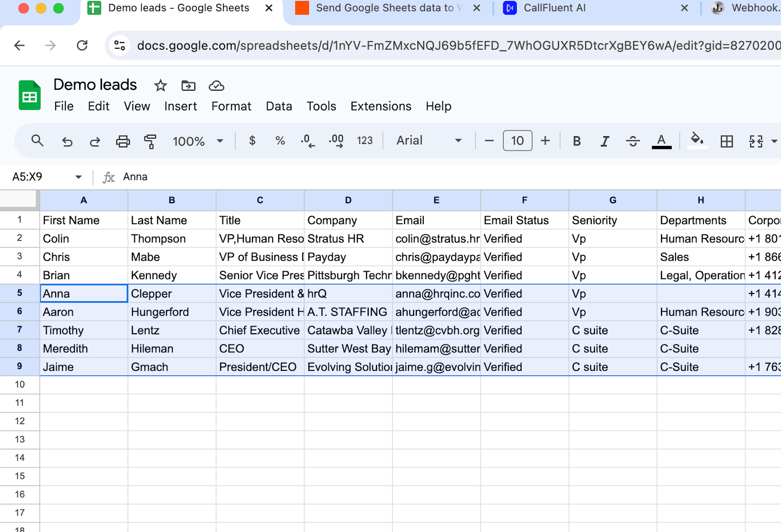The image size is (781, 532).
Task: Expand the name box dropdown arrow
Action: tap(78, 177)
